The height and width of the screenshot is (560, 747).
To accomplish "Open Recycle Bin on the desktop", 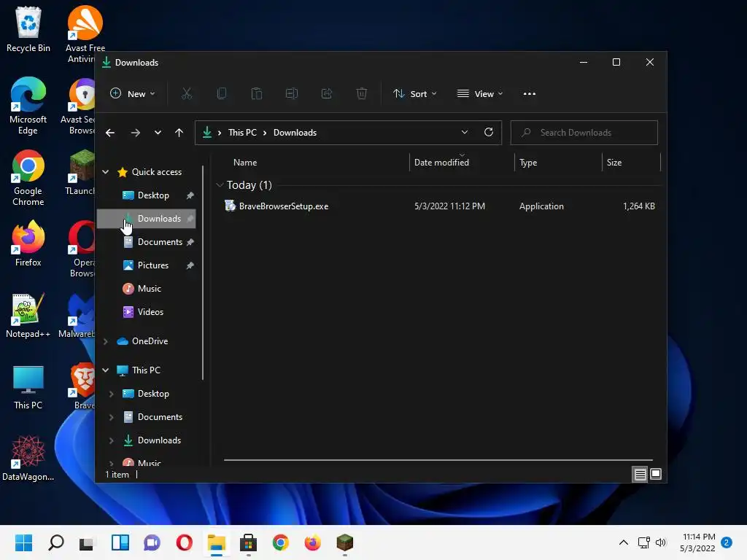I will [x=28, y=29].
